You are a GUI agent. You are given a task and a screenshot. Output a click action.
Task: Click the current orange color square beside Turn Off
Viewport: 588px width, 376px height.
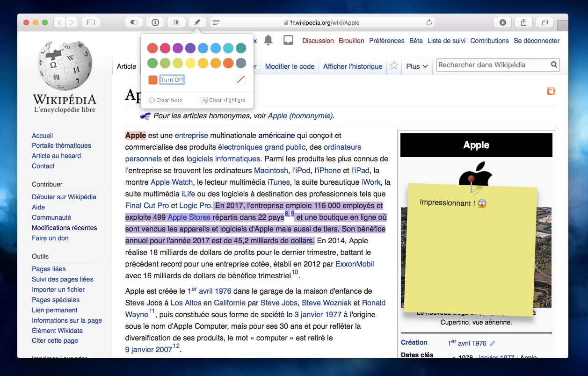[x=152, y=80]
